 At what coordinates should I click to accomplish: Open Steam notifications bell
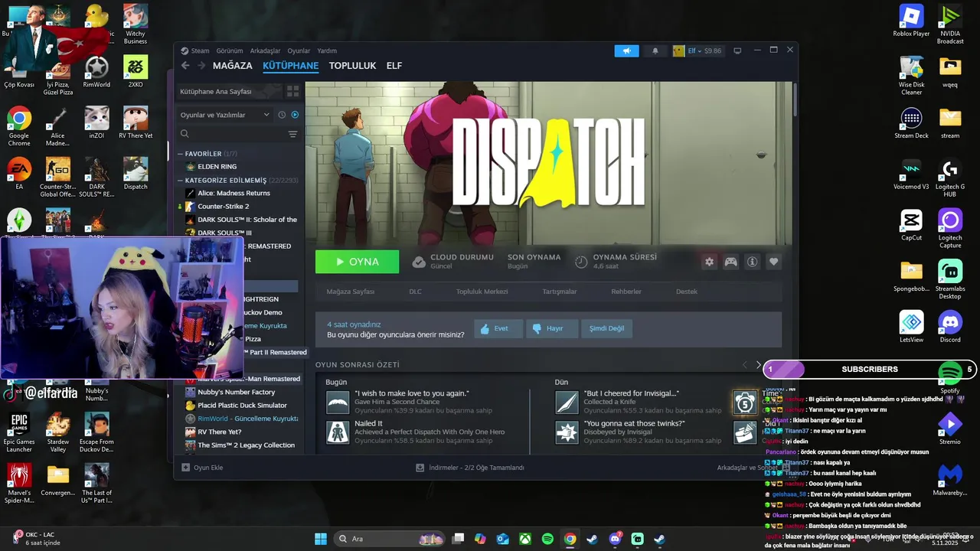[655, 51]
